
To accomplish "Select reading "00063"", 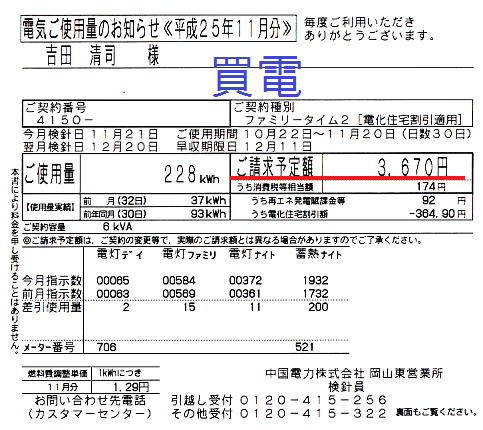I will pyautogui.click(x=113, y=294).
